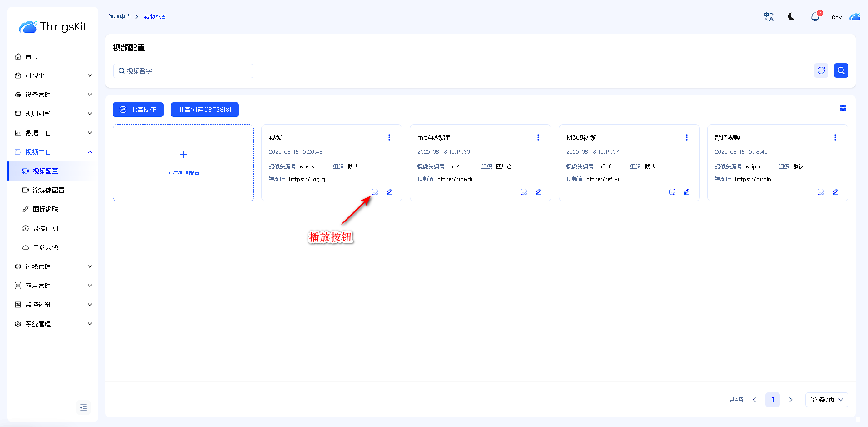Click edit pencil on mp4视频流 card
The height and width of the screenshot is (427, 868).
538,192
